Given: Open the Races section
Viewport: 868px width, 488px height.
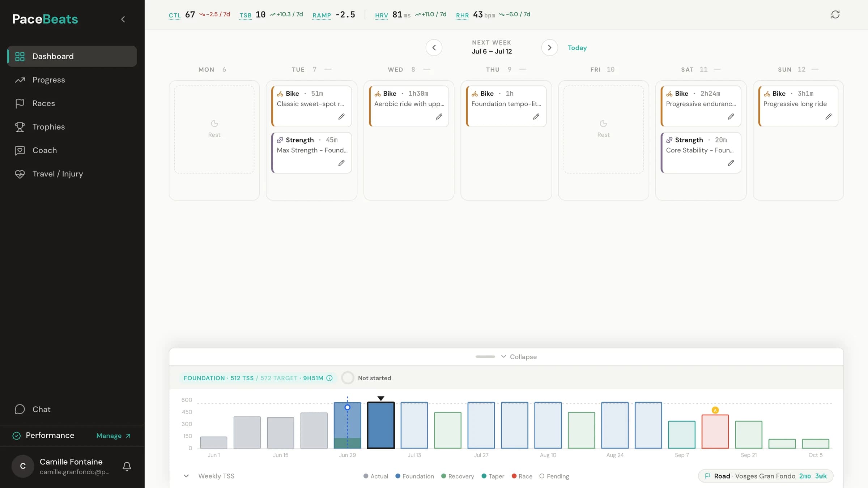Looking at the screenshot, I should [72, 103].
